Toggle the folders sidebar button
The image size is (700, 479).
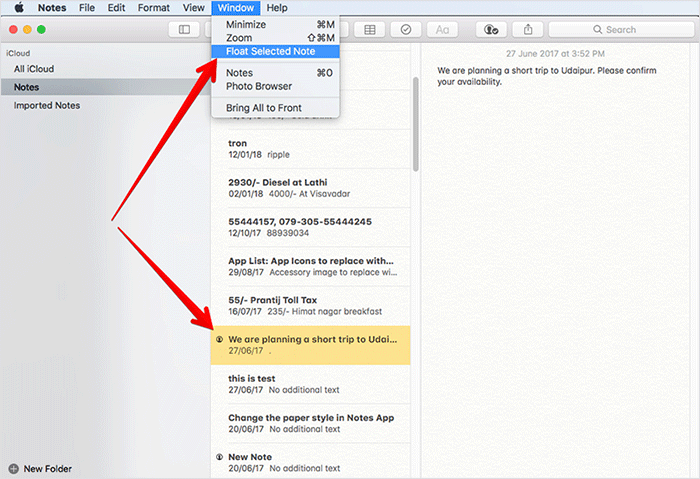pyautogui.click(x=184, y=30)
